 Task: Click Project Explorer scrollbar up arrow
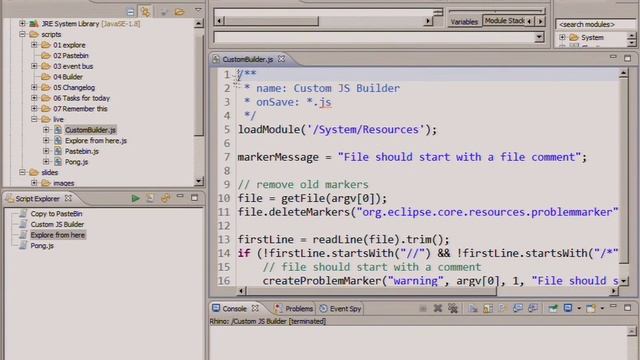(x=198, y=24)
